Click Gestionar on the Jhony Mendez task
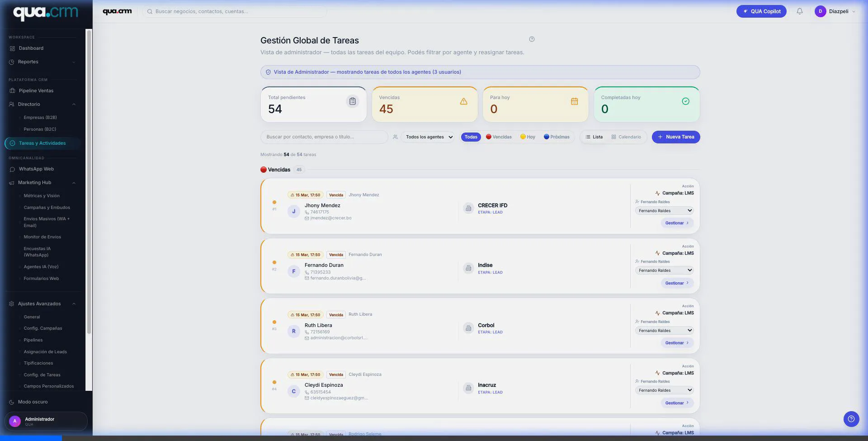The image size is (868, 441). tap(677, 223)
